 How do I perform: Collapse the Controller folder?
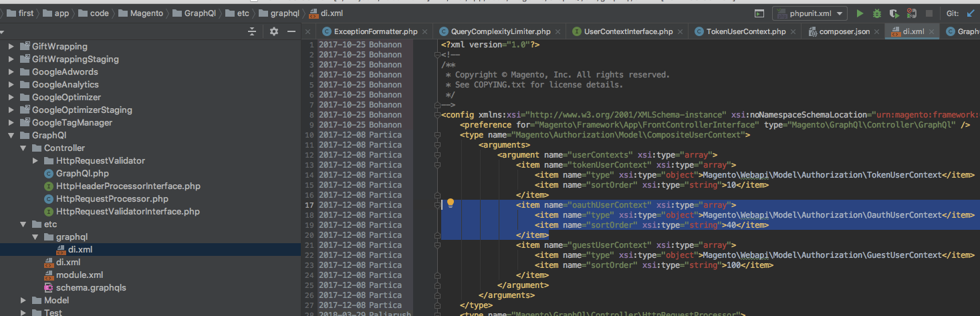pyautogui.click(x=23, y=148)
